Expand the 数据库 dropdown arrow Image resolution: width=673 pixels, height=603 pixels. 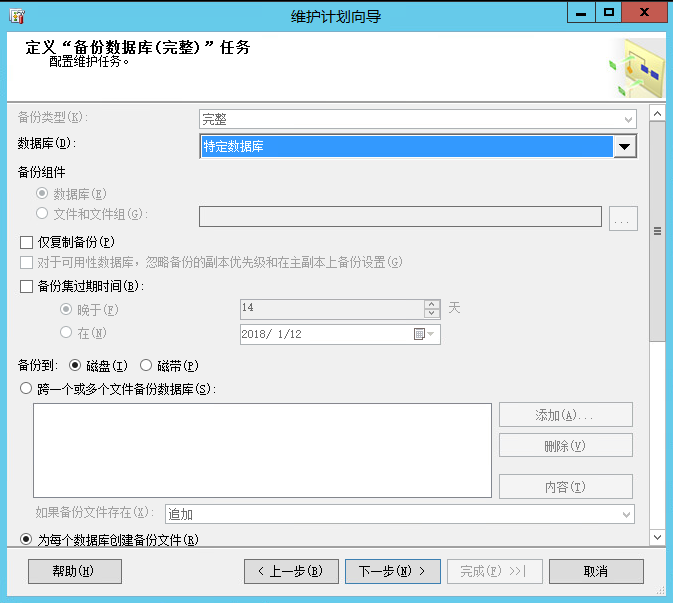[625, 147]
